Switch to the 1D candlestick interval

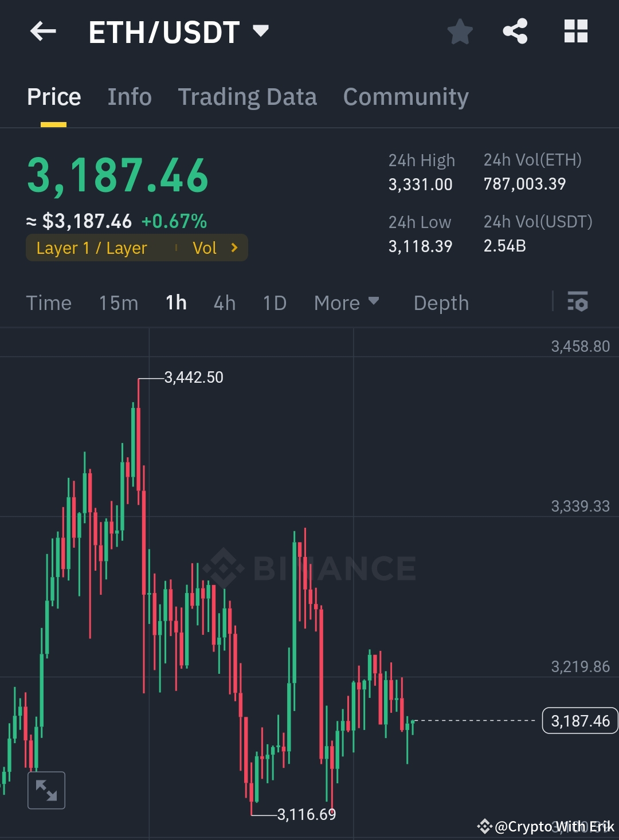(x=274, y=303)
